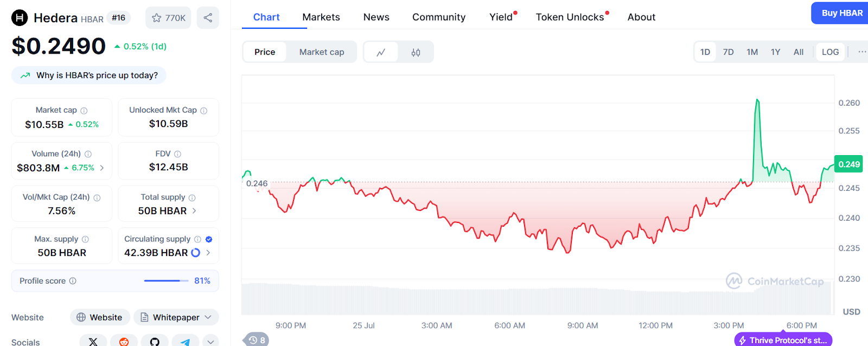Click the Volume (24h) info icon
The image size is (868, 346).
[x=88, y=154]
